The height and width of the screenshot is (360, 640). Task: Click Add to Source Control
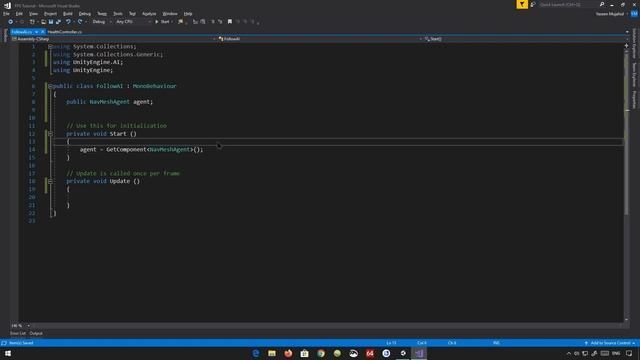[x=610, y=343]
